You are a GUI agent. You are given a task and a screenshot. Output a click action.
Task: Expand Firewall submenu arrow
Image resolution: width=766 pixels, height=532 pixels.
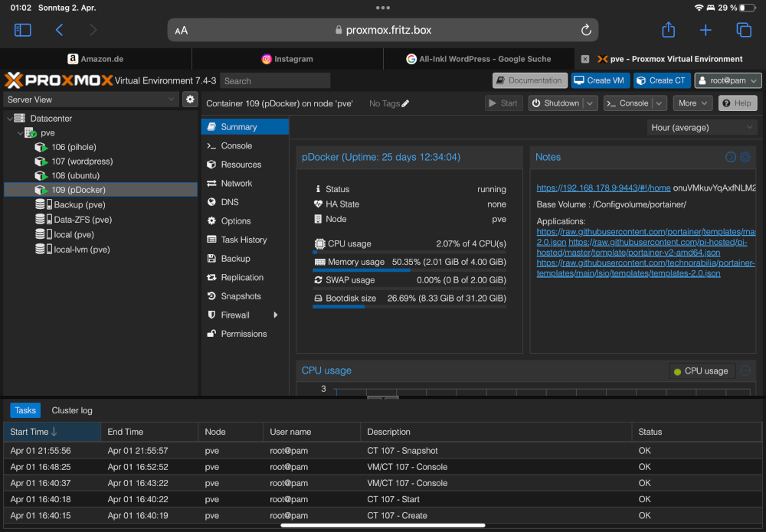coord(276,315)
